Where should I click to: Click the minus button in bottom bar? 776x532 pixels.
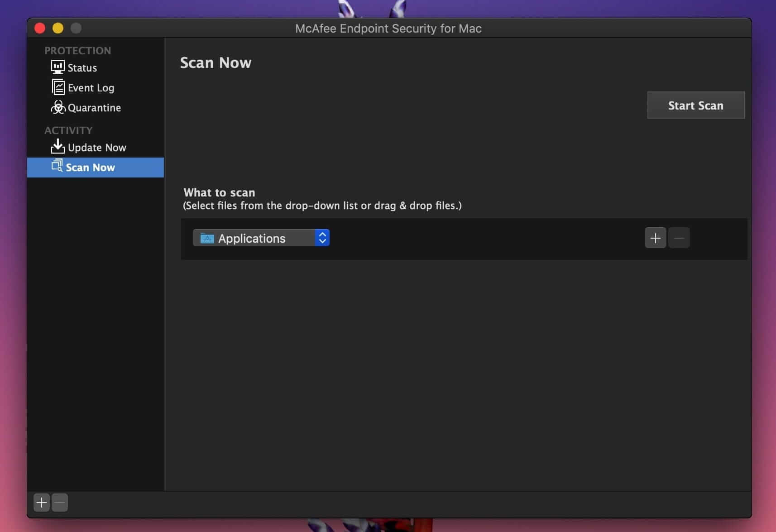click(60, 503)
